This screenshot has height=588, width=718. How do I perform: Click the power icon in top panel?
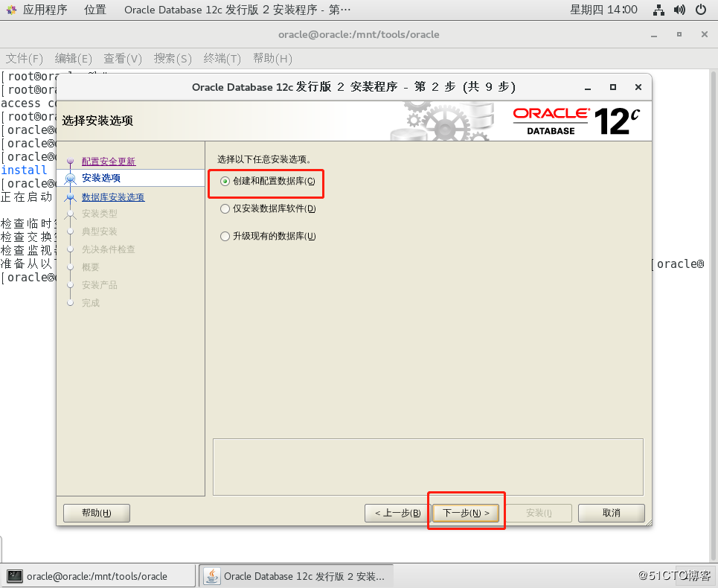(701, 10)
